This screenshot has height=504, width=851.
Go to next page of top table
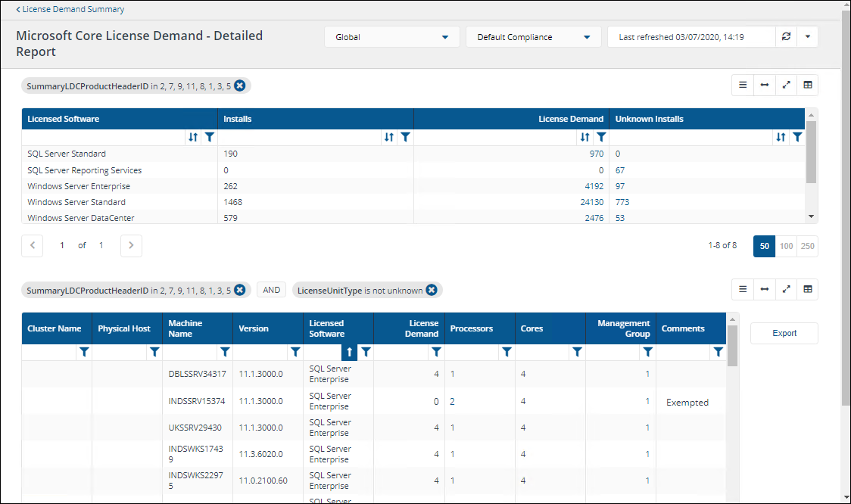point(131,245)
